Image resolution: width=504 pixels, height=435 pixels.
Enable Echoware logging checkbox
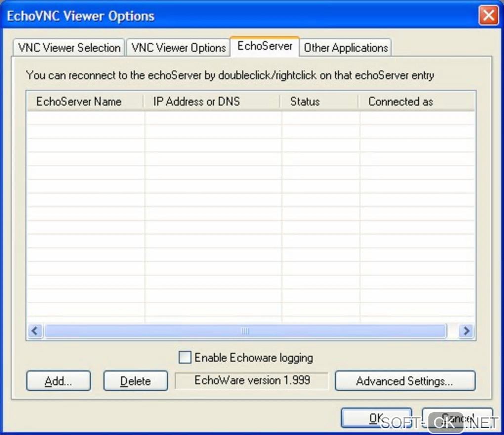[185, 357]
